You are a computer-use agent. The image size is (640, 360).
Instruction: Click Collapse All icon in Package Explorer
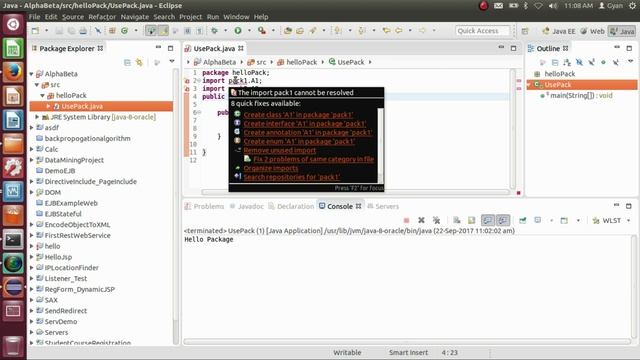tap(127, 62)
